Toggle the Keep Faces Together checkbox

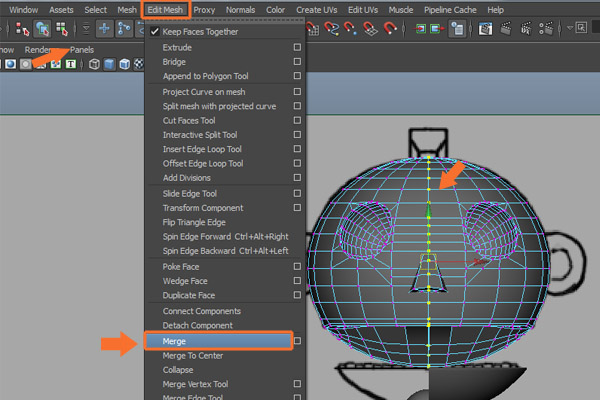tap(154, 32)
